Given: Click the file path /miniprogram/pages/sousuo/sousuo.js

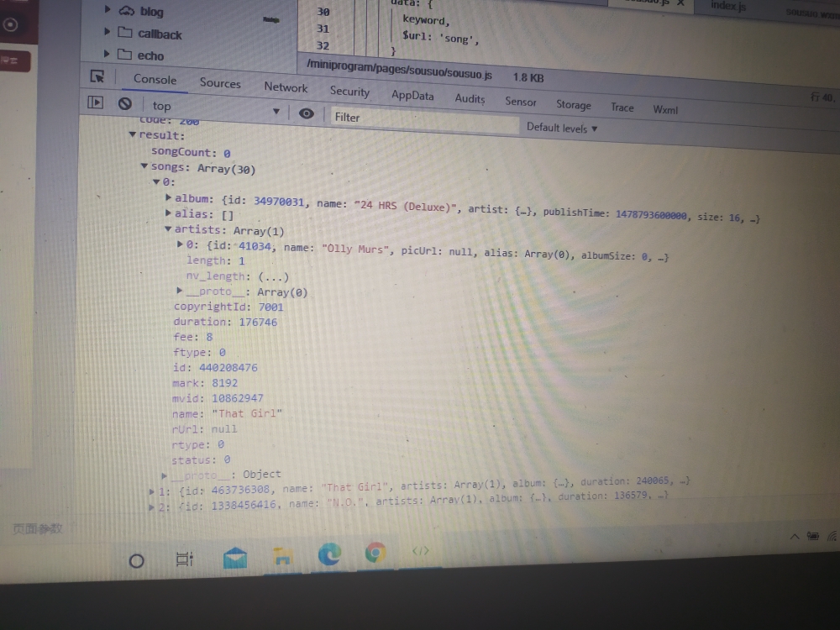Looking at the screenshot, I should click(399, 71).
